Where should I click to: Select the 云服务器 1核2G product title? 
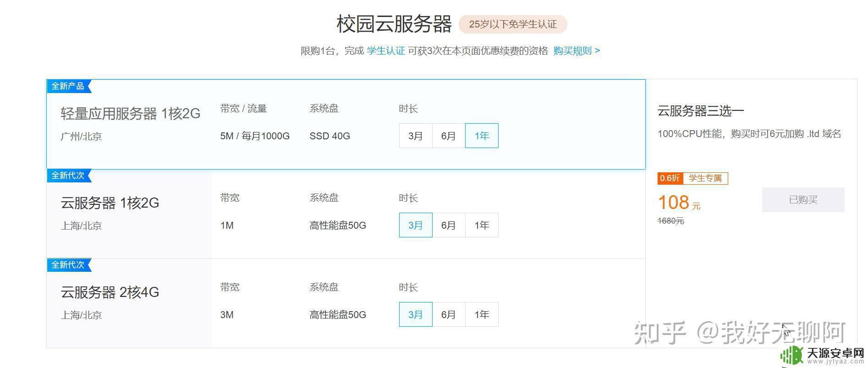[110, 203]
